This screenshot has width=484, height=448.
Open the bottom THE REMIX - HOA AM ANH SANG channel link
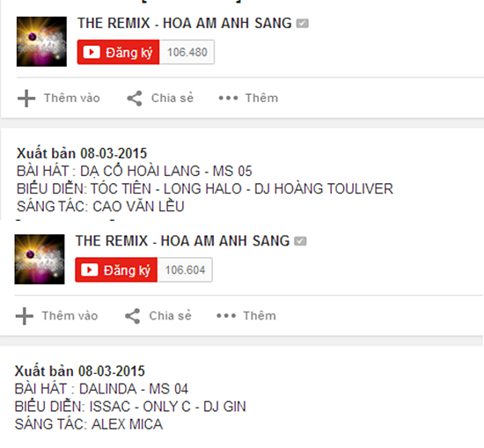click(182, 241)
